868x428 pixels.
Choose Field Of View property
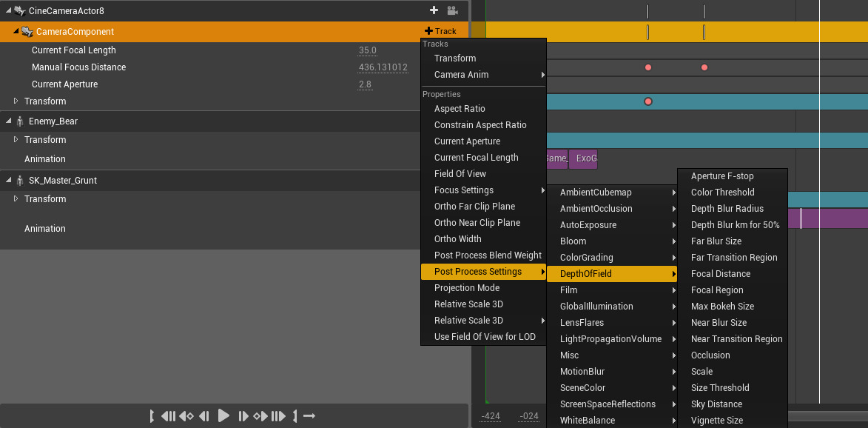point(460,174)
